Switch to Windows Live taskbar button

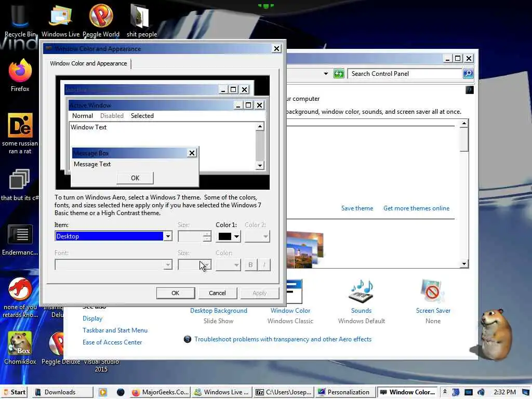[x=221, y=392]
